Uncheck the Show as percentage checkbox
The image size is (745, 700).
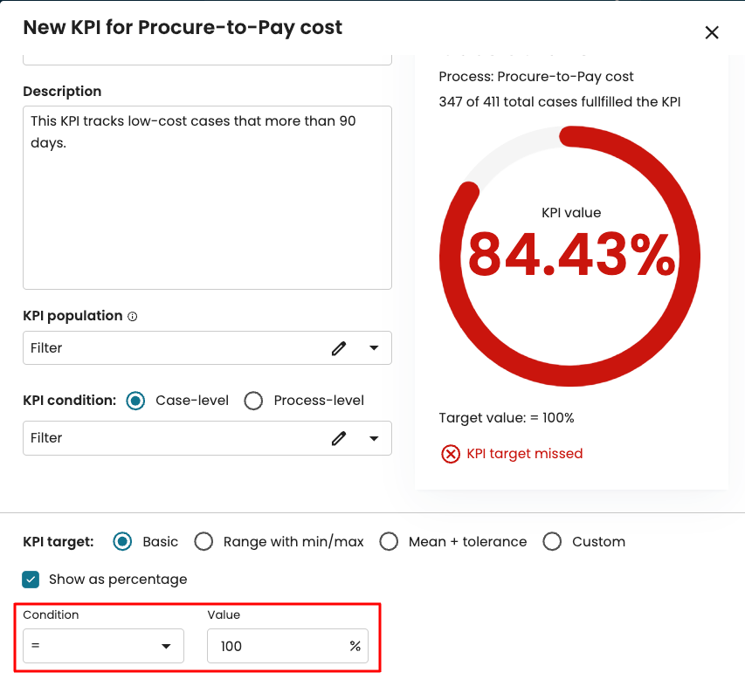[31, 580]
